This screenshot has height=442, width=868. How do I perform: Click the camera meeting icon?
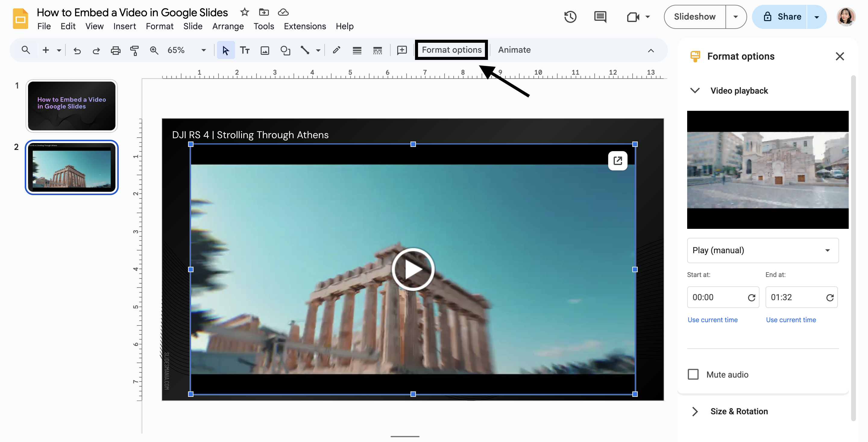pyautogui.click(x=633, y=17)
